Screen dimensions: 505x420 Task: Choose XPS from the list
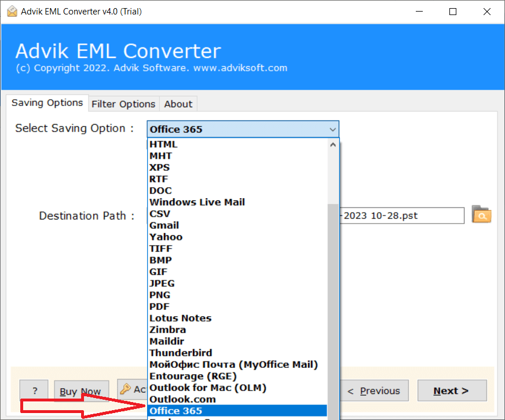coord(237,167)
